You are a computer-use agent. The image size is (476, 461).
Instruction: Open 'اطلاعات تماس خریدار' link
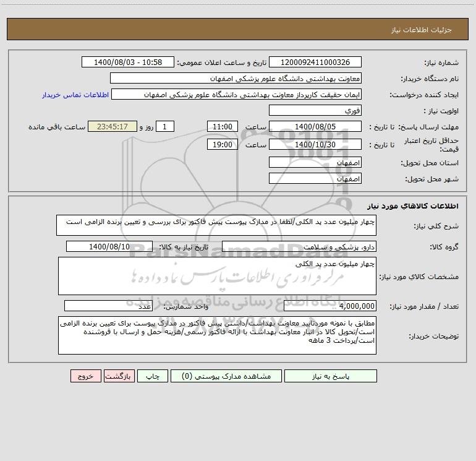[x=75, y=95]
